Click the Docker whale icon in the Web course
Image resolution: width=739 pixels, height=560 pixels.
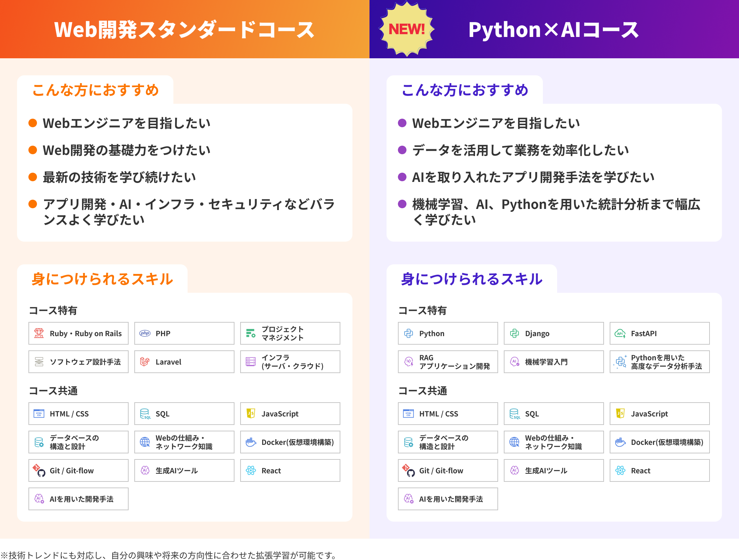pyautogui.click(x=251, y=442)
